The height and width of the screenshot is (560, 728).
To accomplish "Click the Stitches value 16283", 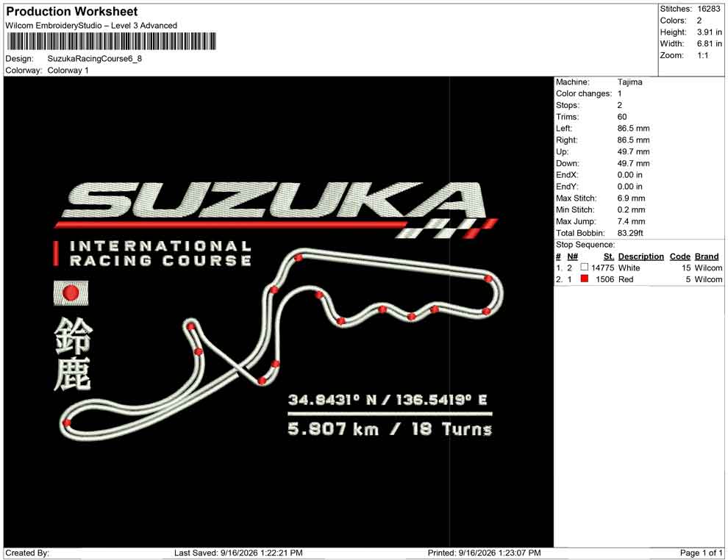I will click(708, 9).
